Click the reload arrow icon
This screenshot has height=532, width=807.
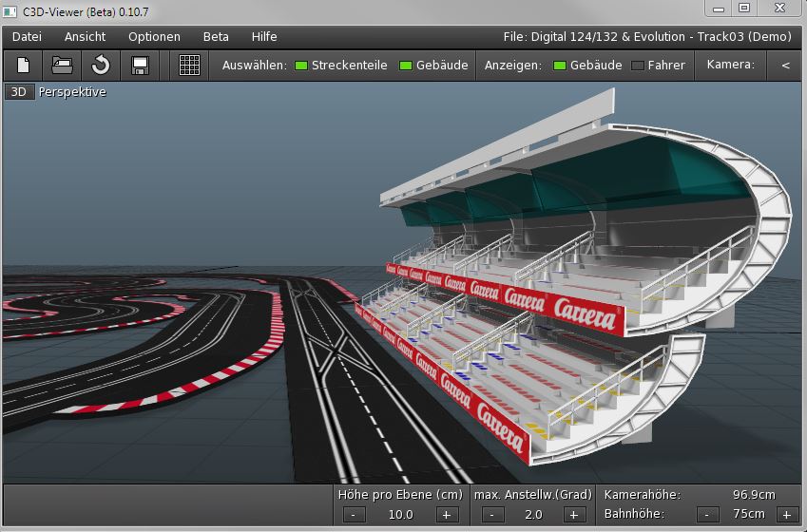tap(101, 66)
